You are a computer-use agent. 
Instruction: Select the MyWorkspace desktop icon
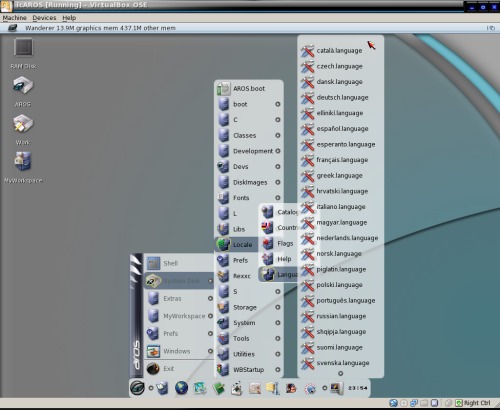click(23, 161)
